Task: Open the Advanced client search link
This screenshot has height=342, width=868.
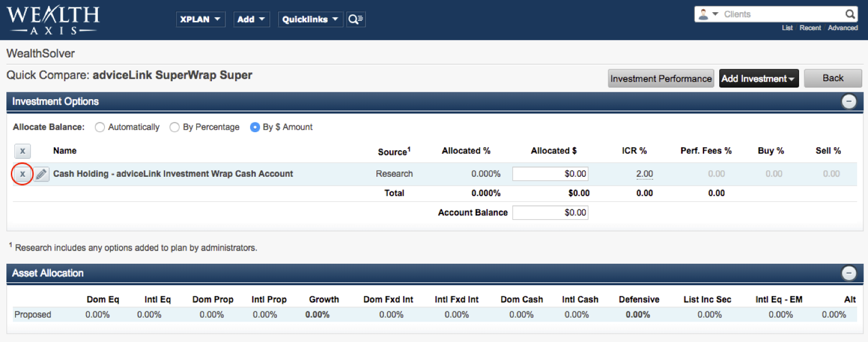Action: pyautogui.click(x=843, y=28)
